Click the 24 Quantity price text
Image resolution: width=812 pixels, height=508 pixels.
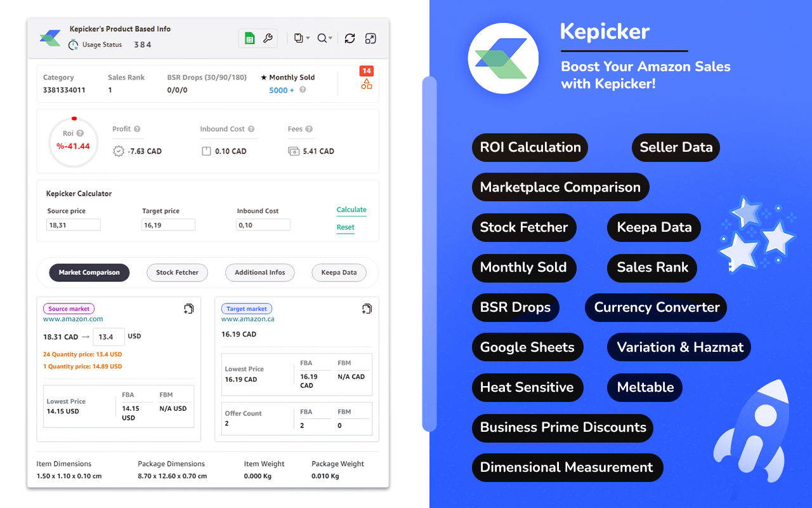tap(82, 354)
